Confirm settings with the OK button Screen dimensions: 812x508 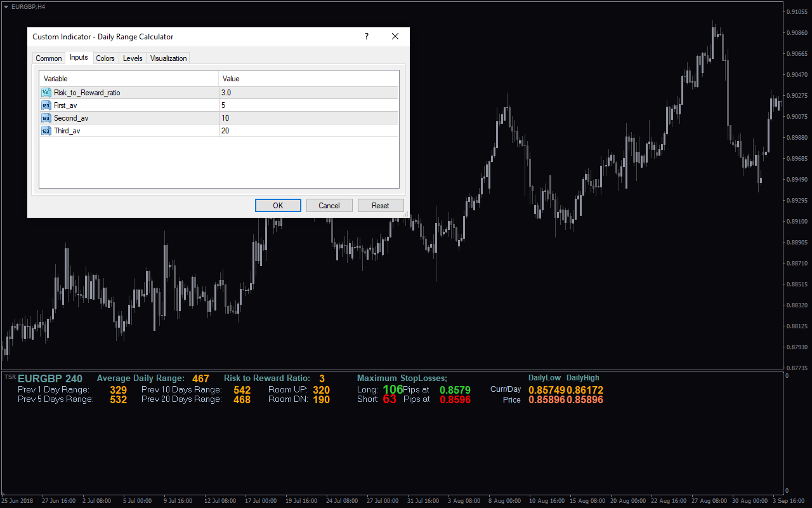pyautogui.click(x=278, y=206)
